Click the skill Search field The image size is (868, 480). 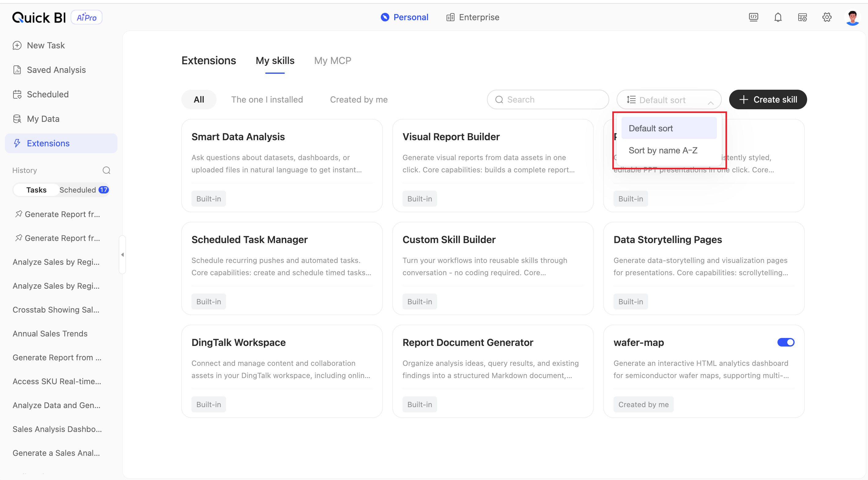point(548,99)
